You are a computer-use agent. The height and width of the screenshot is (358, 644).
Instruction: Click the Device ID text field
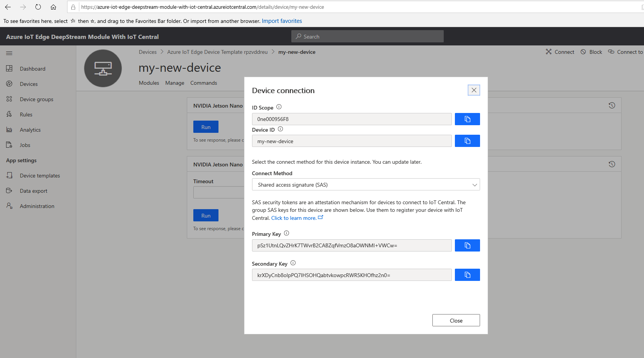[352, 141]
